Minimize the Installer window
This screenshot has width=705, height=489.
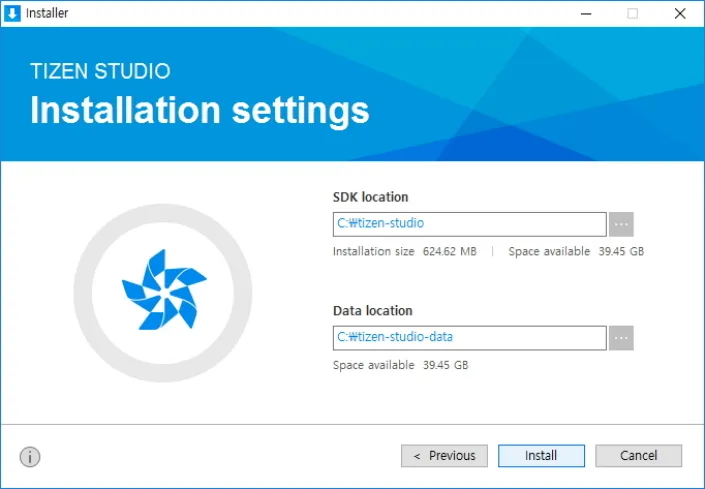(585, 13)
